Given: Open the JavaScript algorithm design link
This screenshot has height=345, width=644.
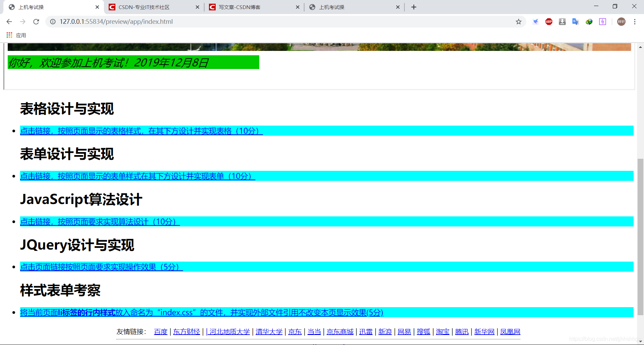Looking at the screenshot, I should pos(100,222).
